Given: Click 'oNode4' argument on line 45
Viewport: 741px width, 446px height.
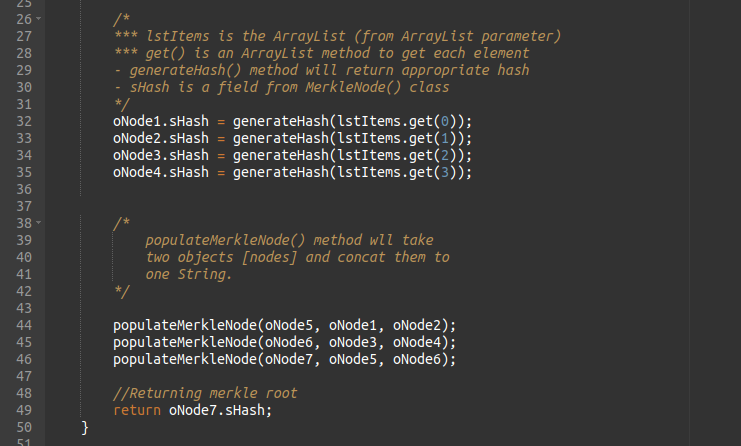Looking at the screenshot, I should pyautogui.click(x=416, y=342).
